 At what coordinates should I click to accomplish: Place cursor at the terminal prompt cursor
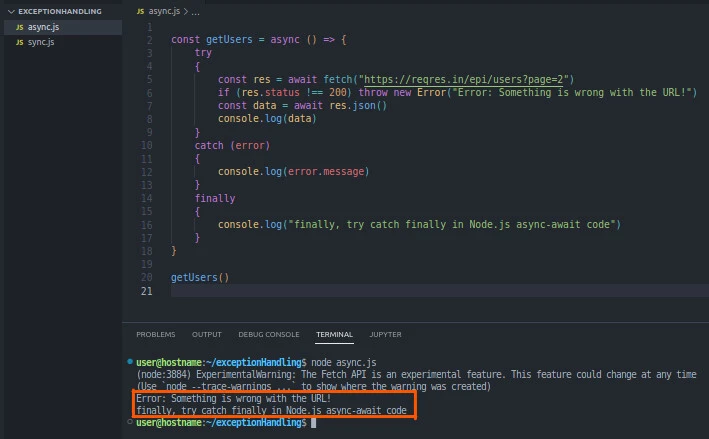tap(313, 423)
